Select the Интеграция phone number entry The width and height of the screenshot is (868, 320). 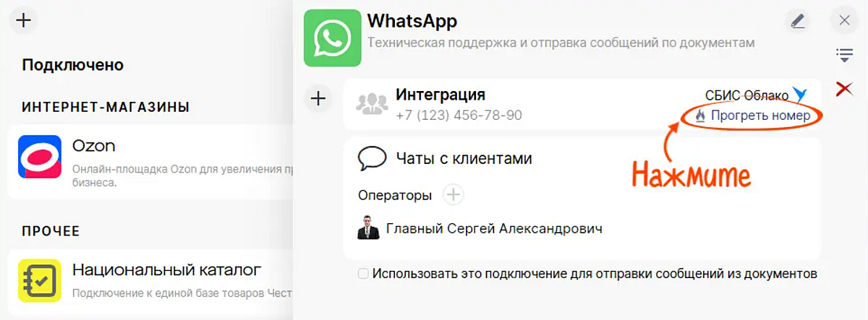tap(459, 116)
